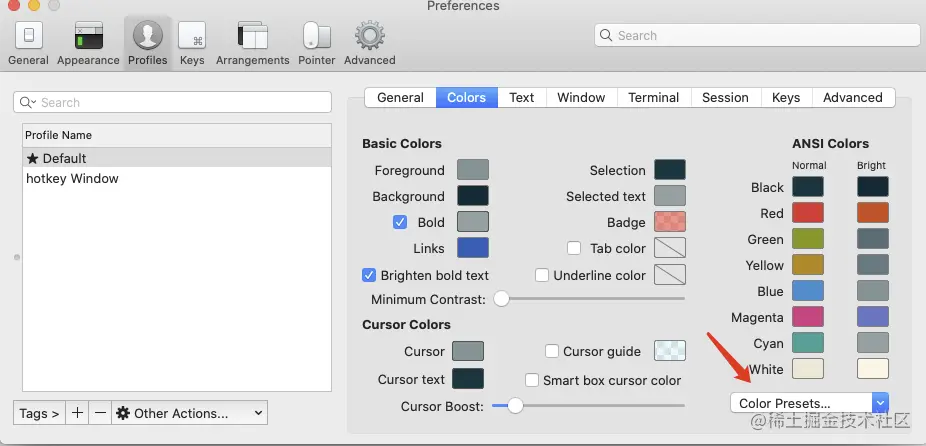The height and width of the screenshot is (446, 926).
Task: Click the Bright Black ANSI swatch
Action: click(873, 187)
